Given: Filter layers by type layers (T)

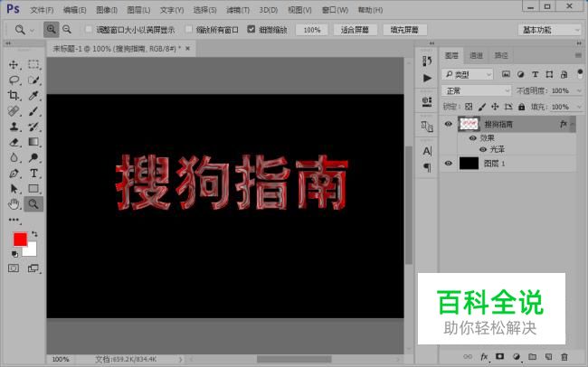Looking at the screenshot, I should pyautogui.click(x=536, y=75).
